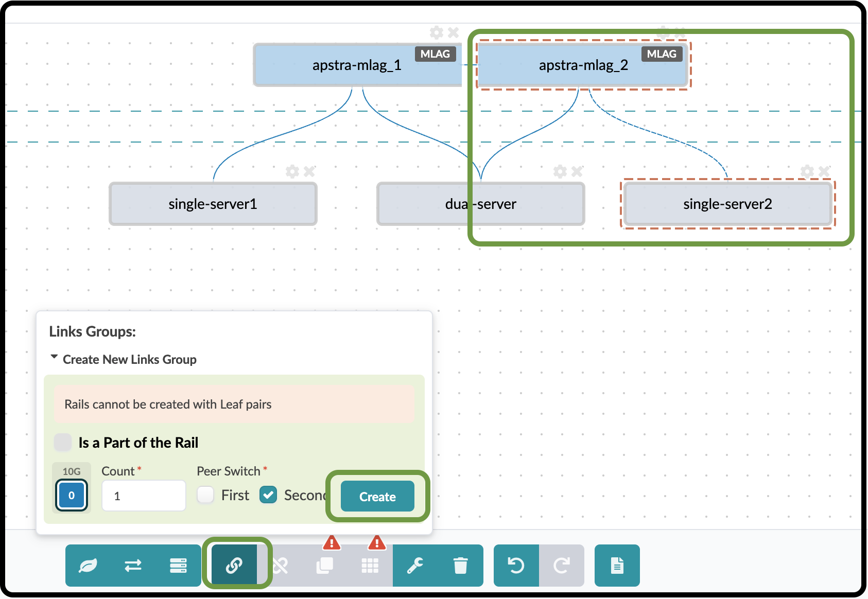Select the single-server1 node

pyautogui.click(x=213, y=204)
